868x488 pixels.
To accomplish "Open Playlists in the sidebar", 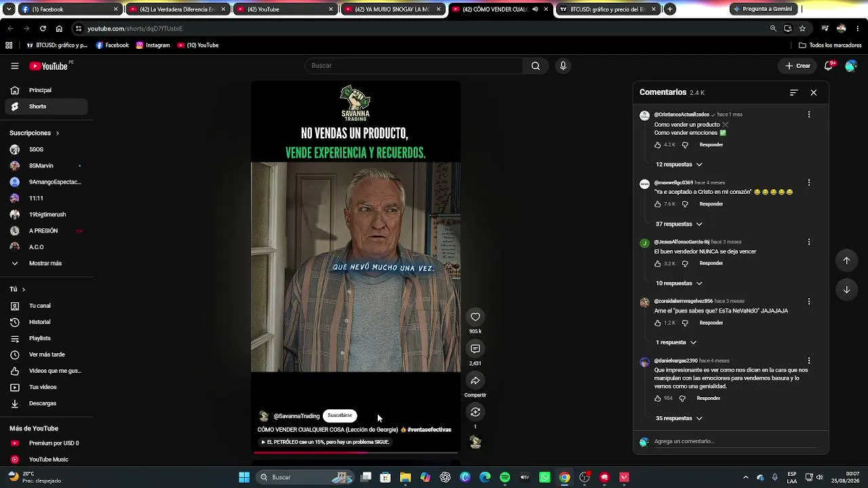I will 46,338.
